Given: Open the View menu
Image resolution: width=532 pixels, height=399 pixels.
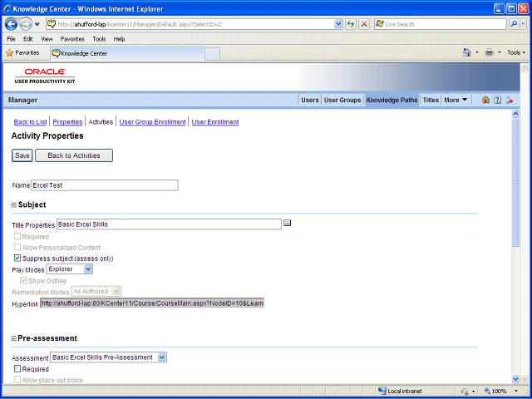Looking at the screenshot, I should (47, 39).
